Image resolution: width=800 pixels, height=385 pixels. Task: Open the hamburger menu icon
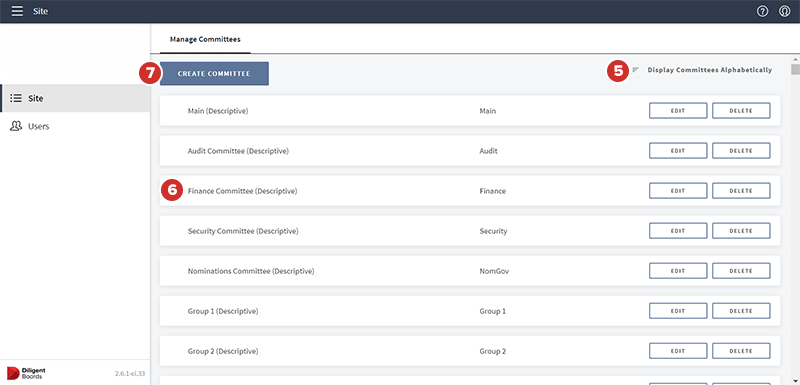(x=17, y=11)
